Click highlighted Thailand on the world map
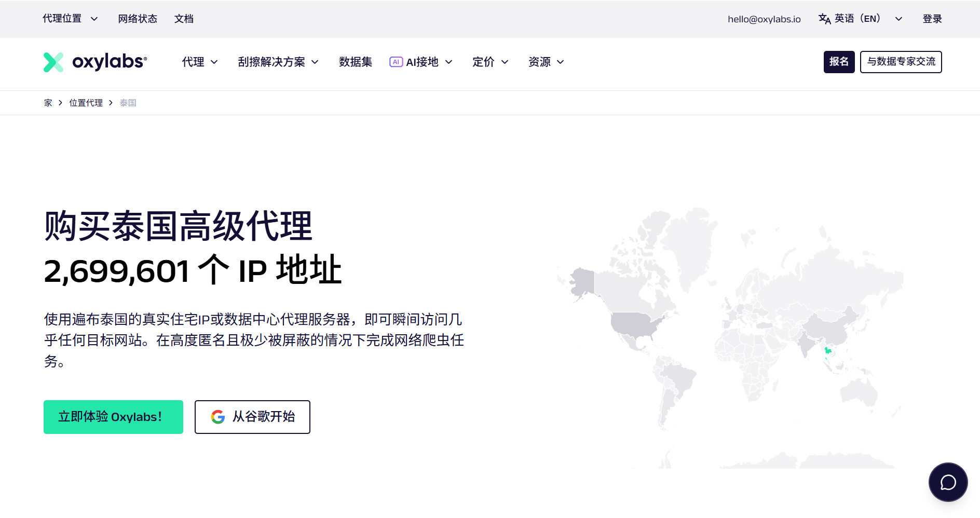 828,351
